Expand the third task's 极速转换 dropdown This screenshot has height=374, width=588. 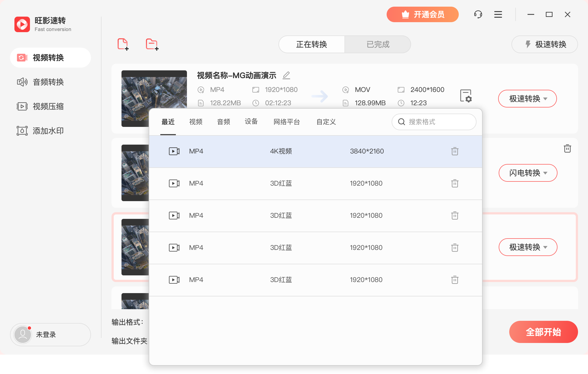(x=545, y=247)
